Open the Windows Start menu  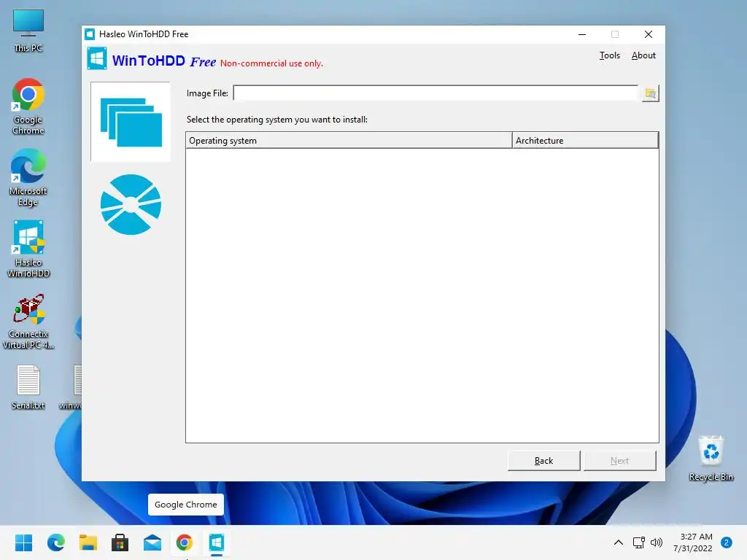pyautogui.click(x=24, y=542)
